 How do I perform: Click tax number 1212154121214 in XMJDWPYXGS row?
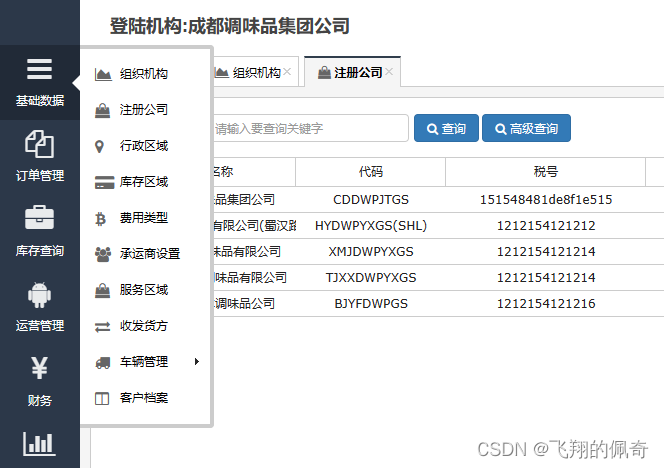[x=545, y=252]
